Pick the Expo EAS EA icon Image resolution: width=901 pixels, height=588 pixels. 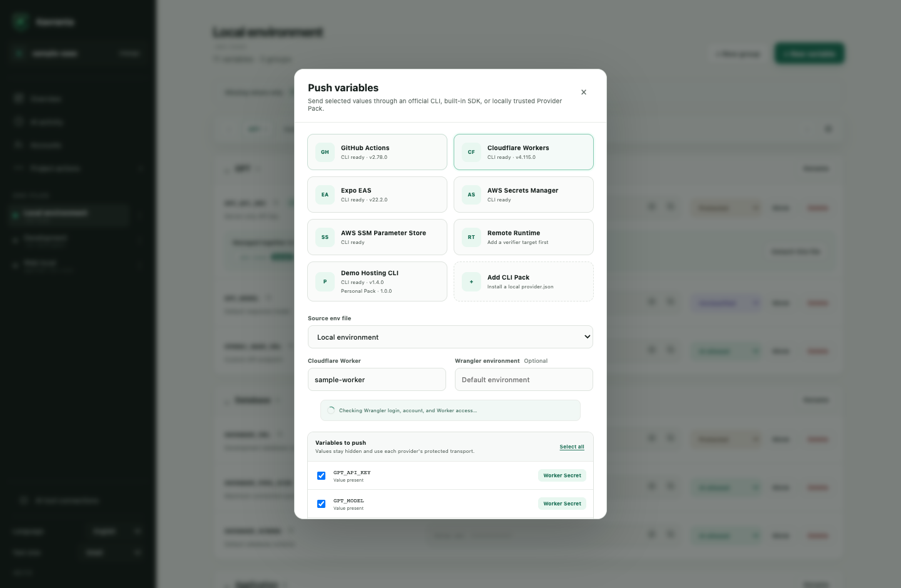point(325,195)
